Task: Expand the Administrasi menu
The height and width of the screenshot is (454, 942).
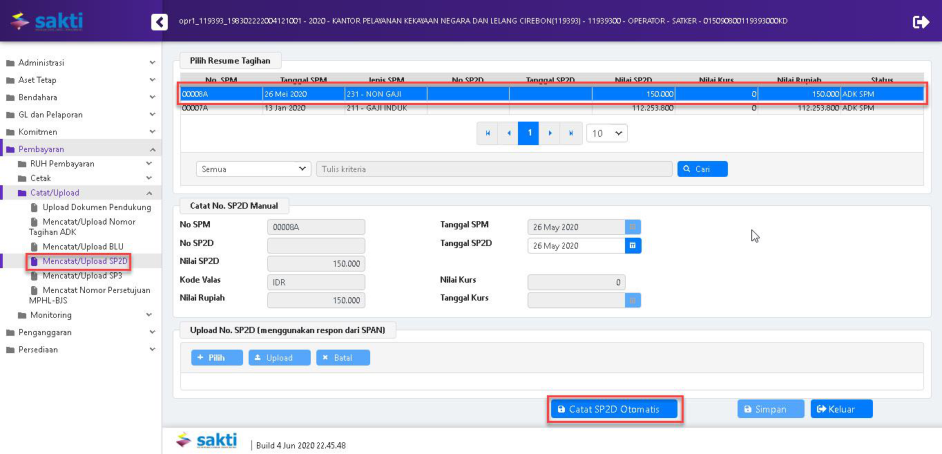Action: 80,63
